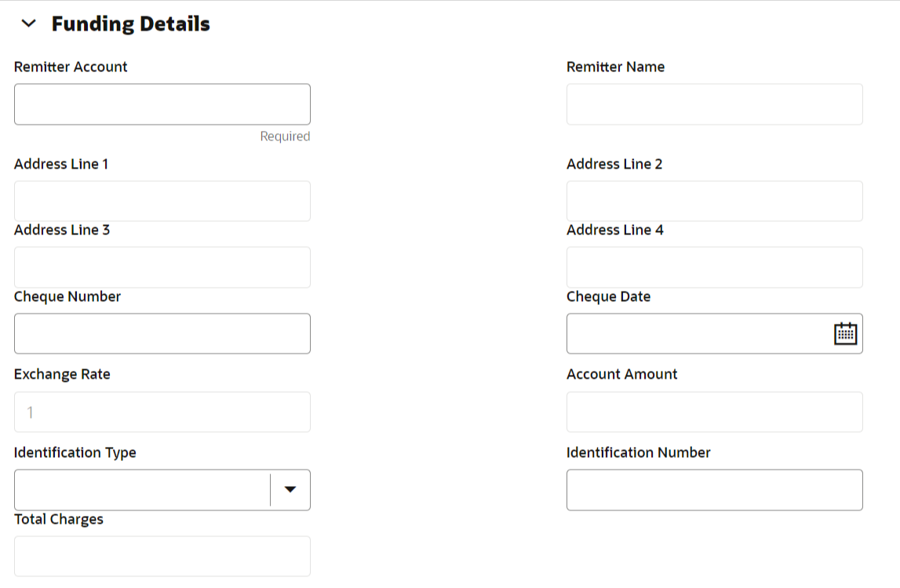900x588 pixels.
Task: Focus the Account Amount field
Action: pyautogui.click(x=714, y=412)
